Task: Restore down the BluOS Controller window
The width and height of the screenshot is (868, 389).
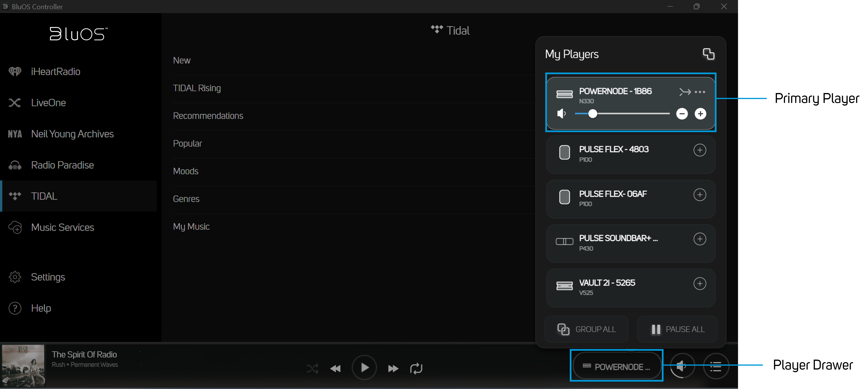Action: [696, 6]
